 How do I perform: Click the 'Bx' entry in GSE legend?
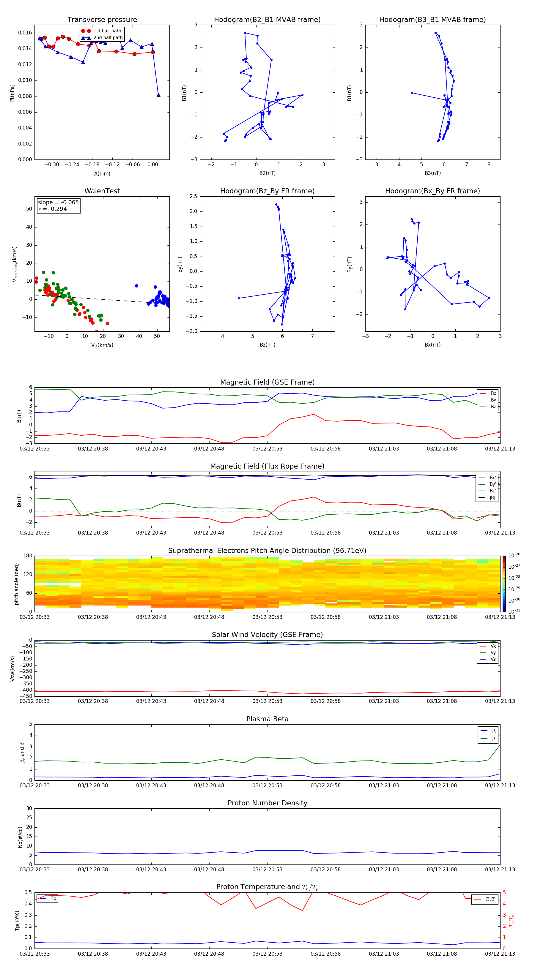488,393
